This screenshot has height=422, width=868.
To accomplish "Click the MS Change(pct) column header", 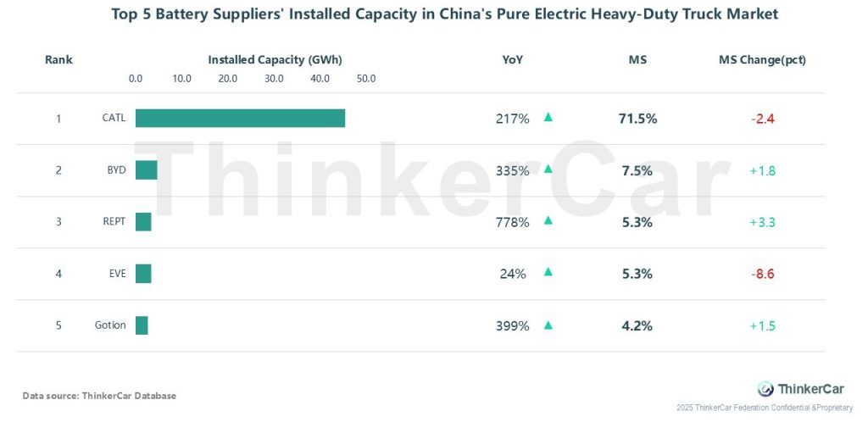I will (762, 59).
